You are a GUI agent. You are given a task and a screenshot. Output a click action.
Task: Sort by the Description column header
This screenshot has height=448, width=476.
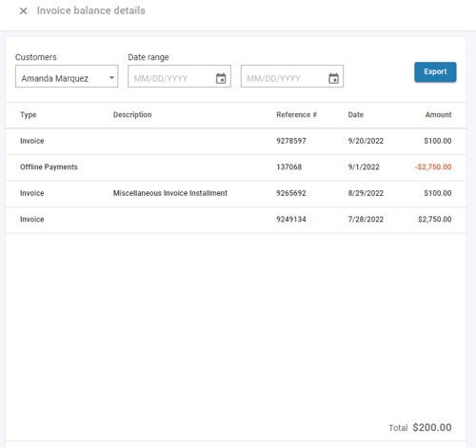pyautogui.click(x=132, y=115)
